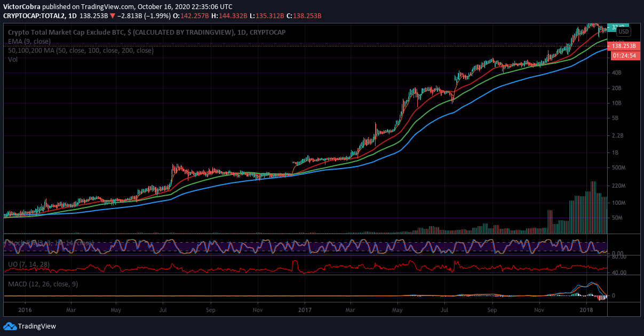Click the 2018 label on time axis
644x336 pixels.
tap(586, 309)
